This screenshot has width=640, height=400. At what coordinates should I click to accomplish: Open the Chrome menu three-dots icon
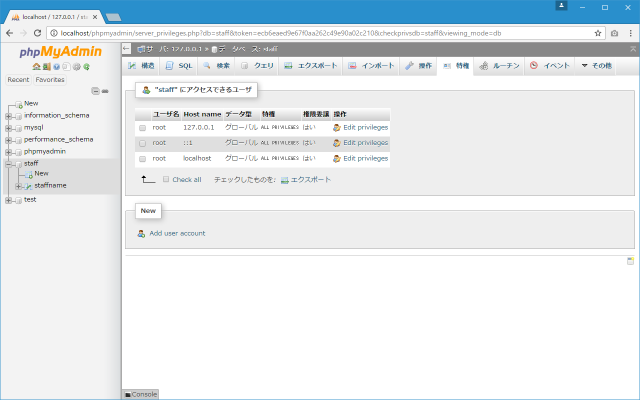[630, 33]
